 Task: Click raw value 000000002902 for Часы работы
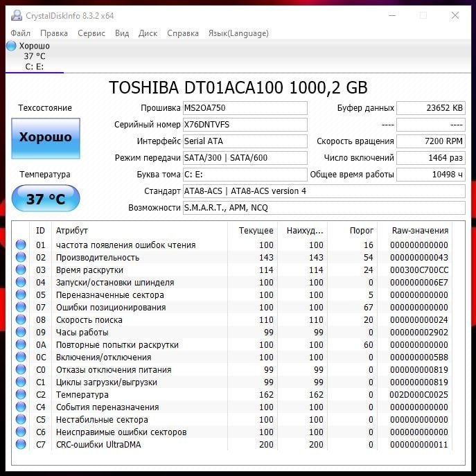(419, 332)
